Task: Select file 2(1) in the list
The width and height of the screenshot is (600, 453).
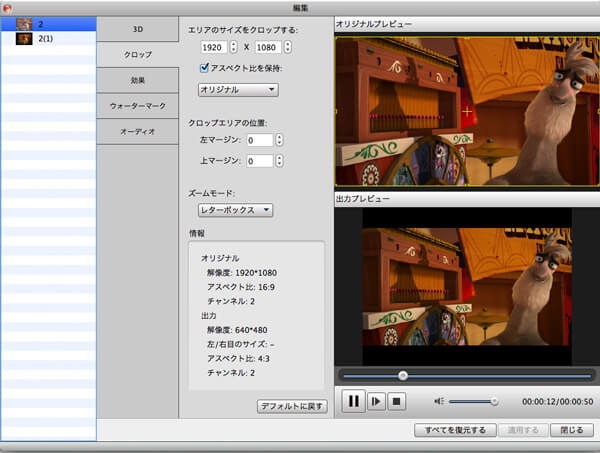Action: click(x=49, y=38)
